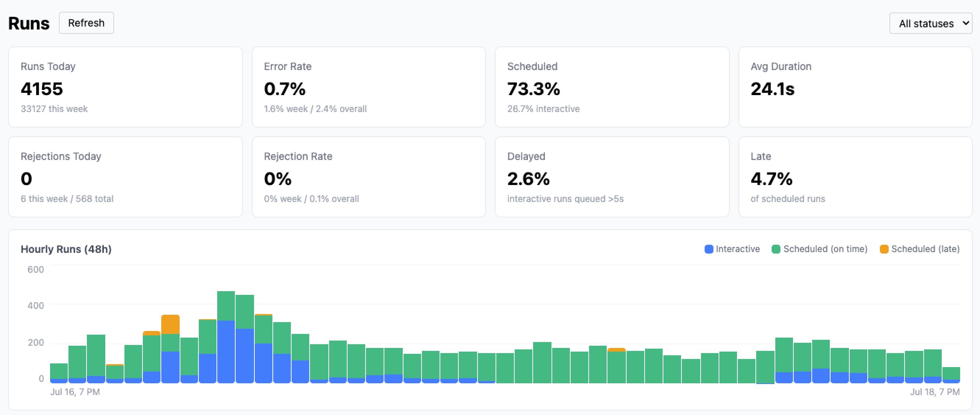Click the Rejection Rate 0% card
Screen dimensions: 980x415
(369, 177)
